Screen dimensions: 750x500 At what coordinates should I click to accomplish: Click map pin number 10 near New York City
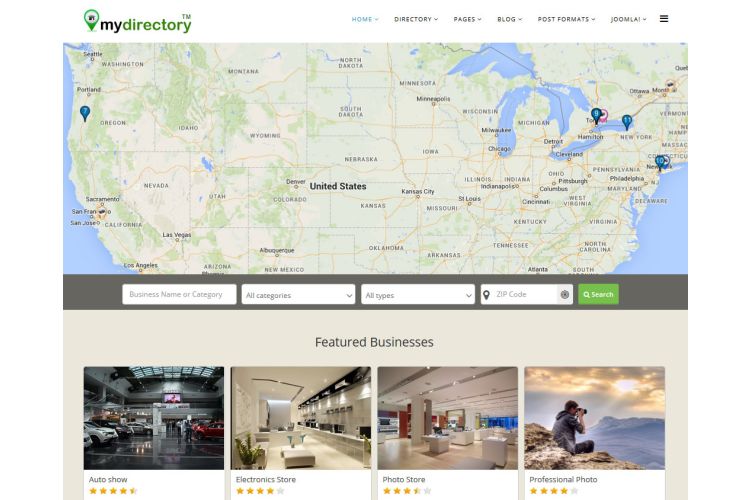pos(660,162)
